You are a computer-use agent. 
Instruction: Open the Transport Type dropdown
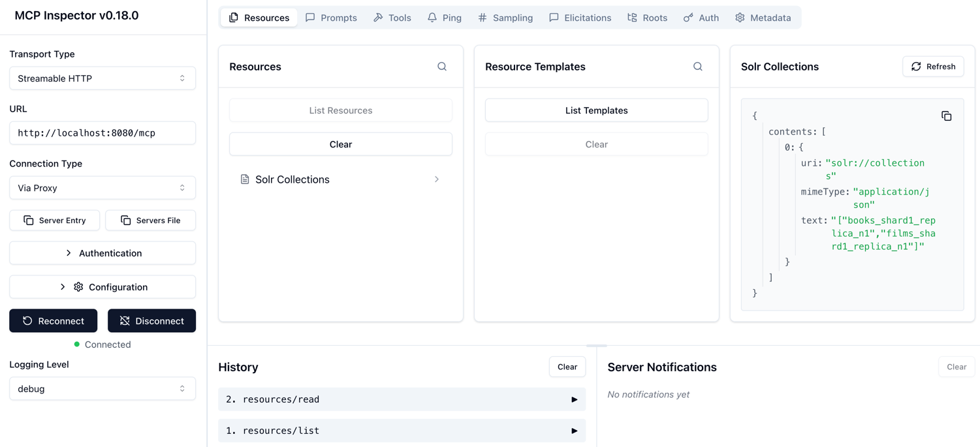click(103, 78)
